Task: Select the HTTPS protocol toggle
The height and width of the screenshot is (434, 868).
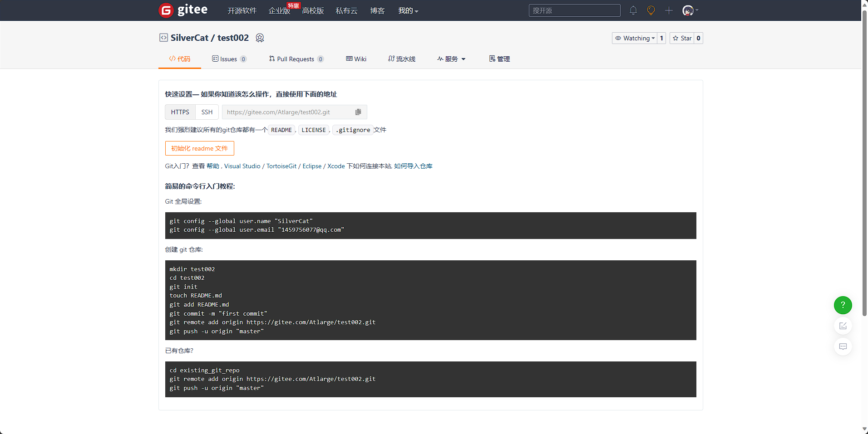Action: coord(180,112)
